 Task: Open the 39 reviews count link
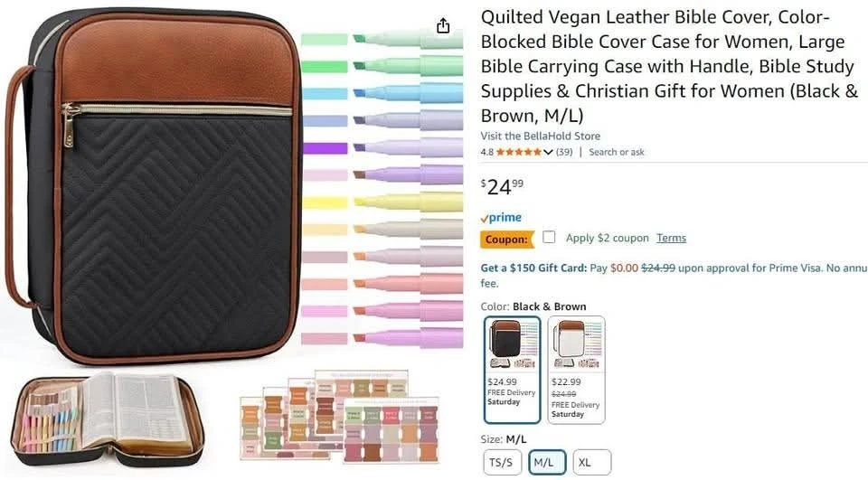tap(564, 152)
